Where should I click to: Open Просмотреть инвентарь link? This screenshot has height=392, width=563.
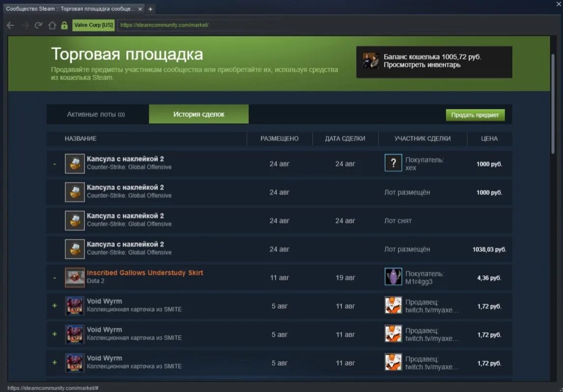coord(422,65)
